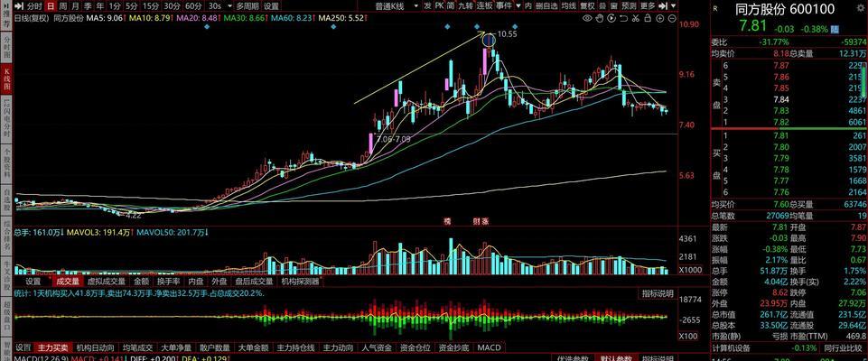Select the 资金抄底 indicator tab
Viewport: 868px width, 361px height.
pyautogui.click(x=454, y=348)
